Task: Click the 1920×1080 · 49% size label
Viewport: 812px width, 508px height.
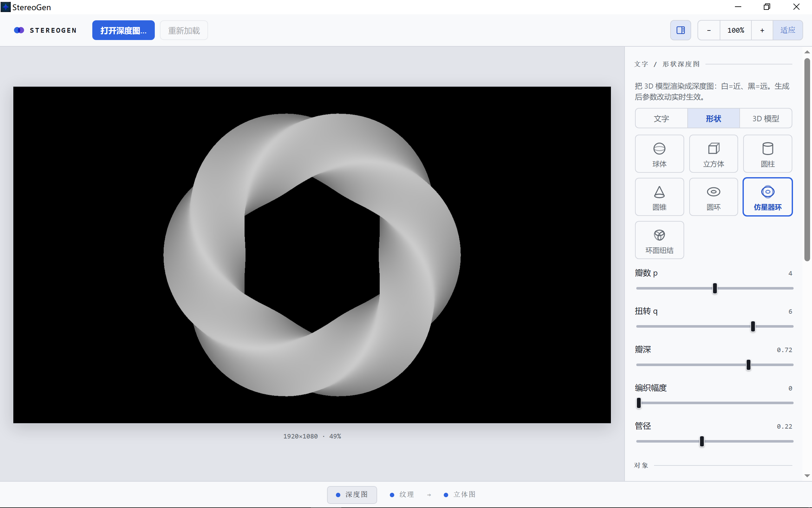Action: click(312, 436)
